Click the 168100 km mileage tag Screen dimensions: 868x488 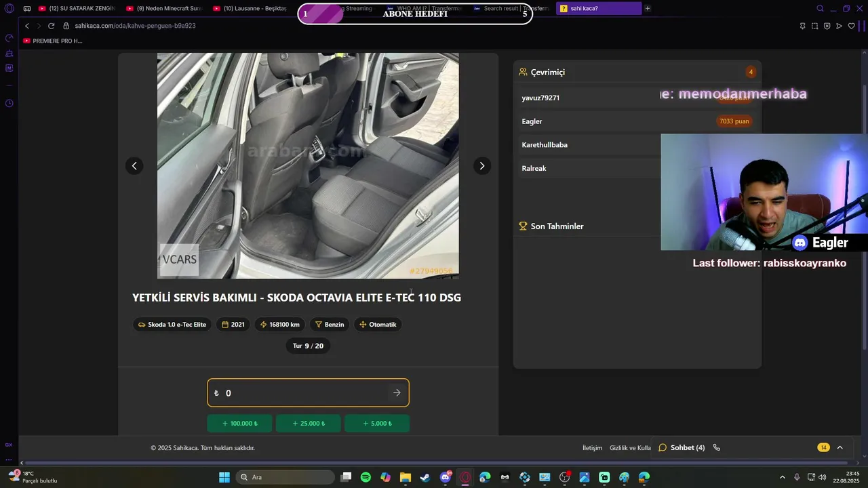coord(279,325)
